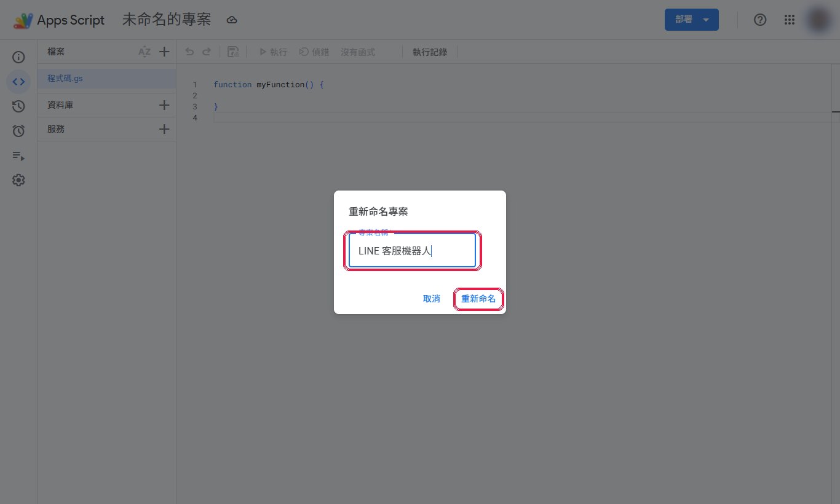
Task: Click the function myFunction() code line
Action: pos(269,84)
